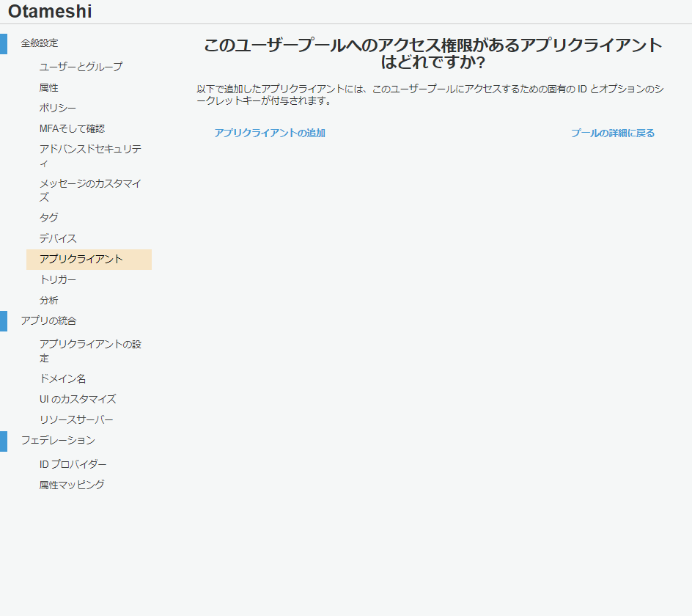This screenshot has height=616, width=692.
Task: Select 属性 in sidebar
Action: (48, 87)
